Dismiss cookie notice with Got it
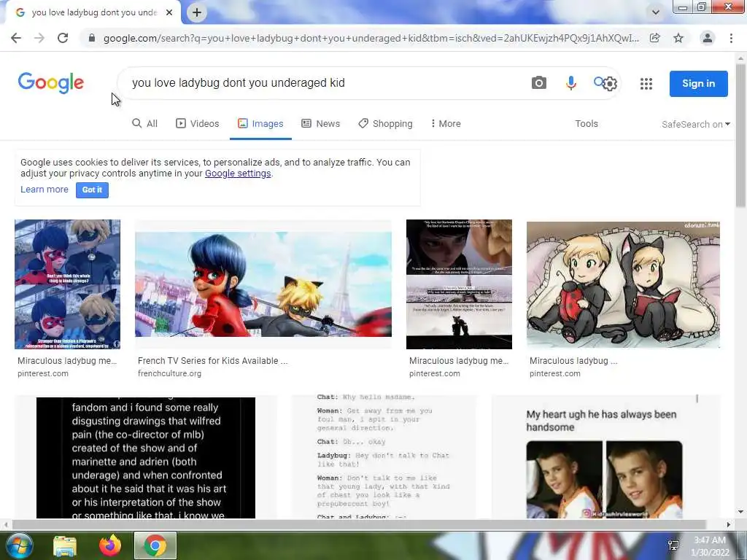Viewport: 747px width, 560px height. (92, 190)
